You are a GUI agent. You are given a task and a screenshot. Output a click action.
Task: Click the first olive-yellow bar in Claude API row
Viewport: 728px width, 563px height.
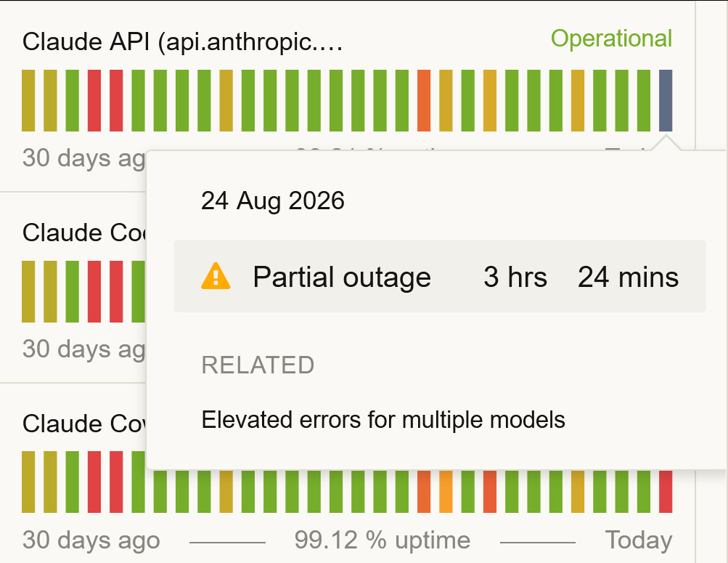(28, 100)
